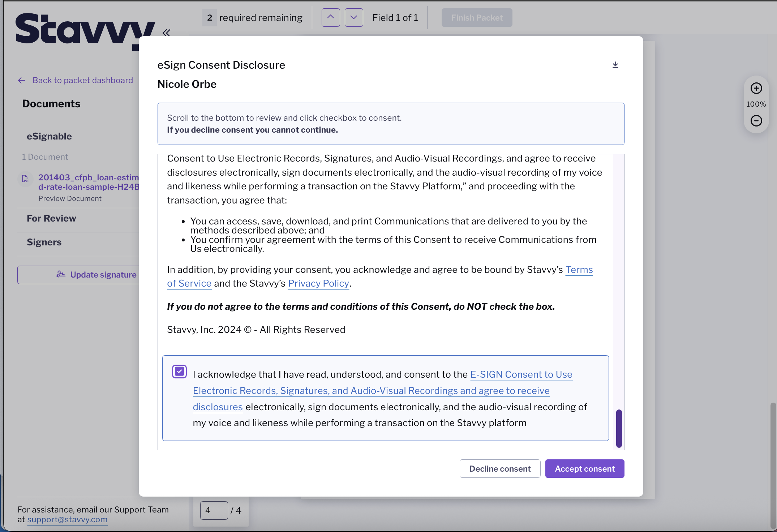Click '1 Document' count text
Screen dimensions: 777x532
[45, 157]
